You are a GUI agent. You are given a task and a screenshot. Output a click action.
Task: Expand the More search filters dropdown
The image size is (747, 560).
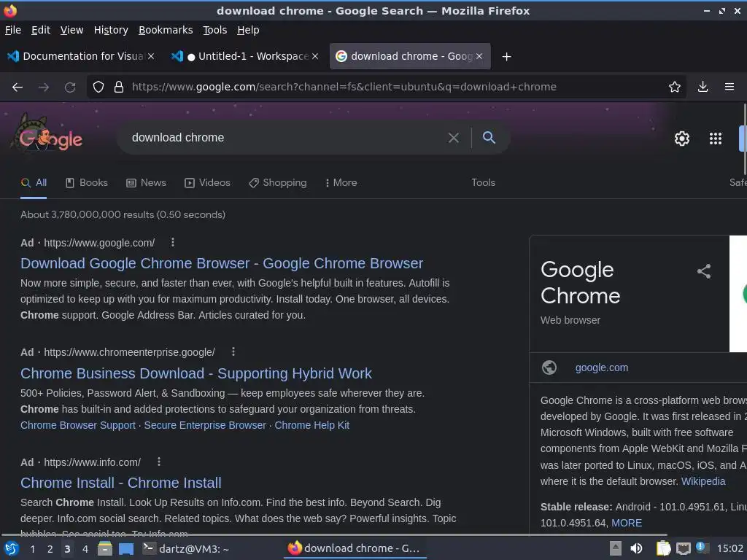[x=341, y=183]
